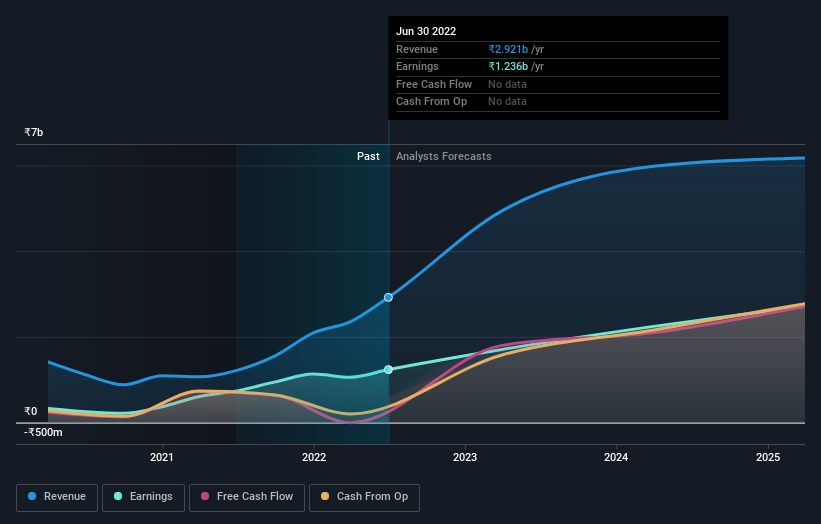
Task: Click the teal Earnings data point marker
Action: [x=388, y=370]
